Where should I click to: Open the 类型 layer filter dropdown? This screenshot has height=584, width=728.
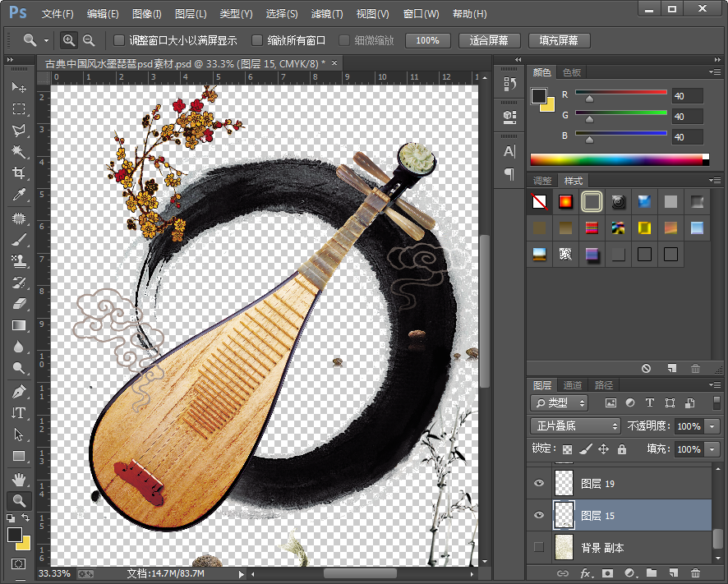point(560,402)
